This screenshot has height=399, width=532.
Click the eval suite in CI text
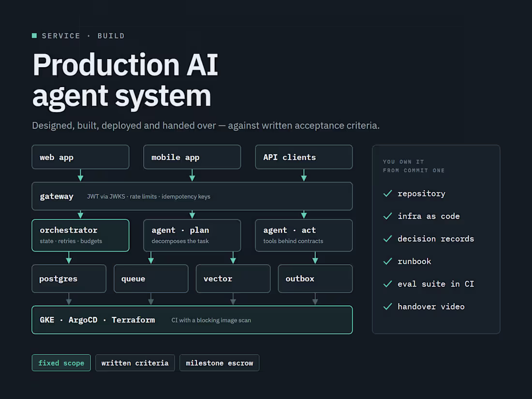tap(436, 284)
